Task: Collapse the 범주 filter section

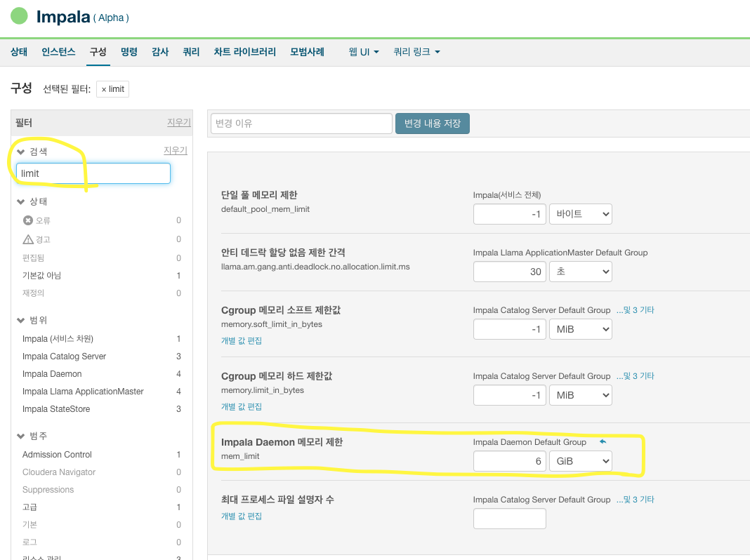Action: pyautogui.click(x=20, y=436)
